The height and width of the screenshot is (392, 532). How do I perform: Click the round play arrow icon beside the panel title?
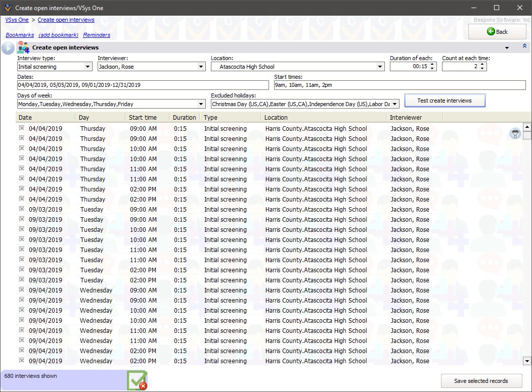[8, 48]
